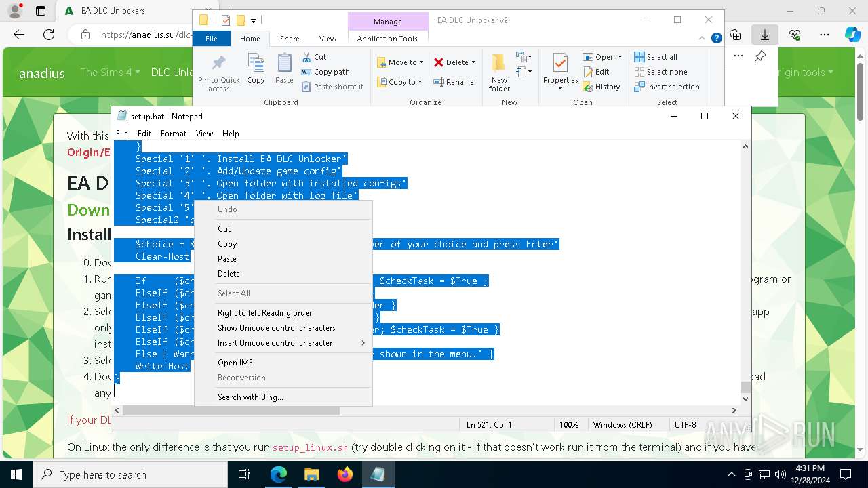
Task: Click Edge browser back arrow
Action: [x=19, y=35]
